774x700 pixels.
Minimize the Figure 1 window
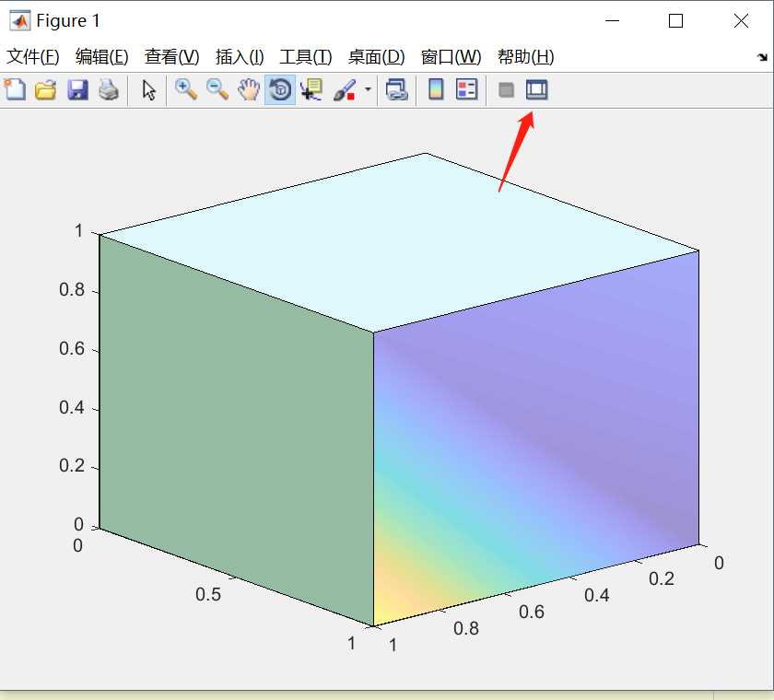(612, 20)
